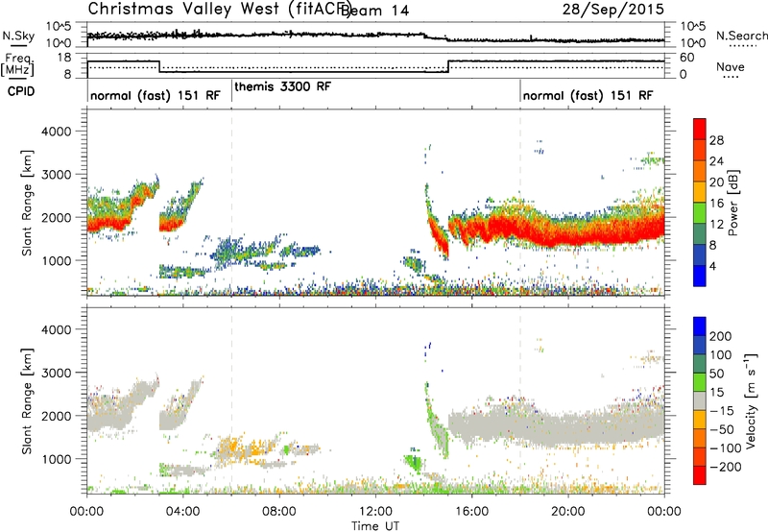This screenshot has height=532, width=768.
Task: Click the blue top of the Velocity color bar
Action: click(x=700, y=326)
